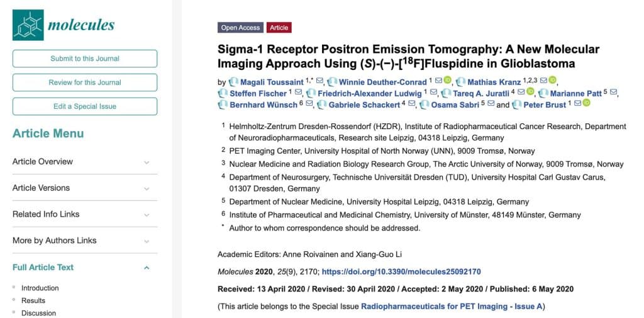644x318 pixels.
Task: Open Gabriele Schackert author name link
Action: (x=364, y=105)
